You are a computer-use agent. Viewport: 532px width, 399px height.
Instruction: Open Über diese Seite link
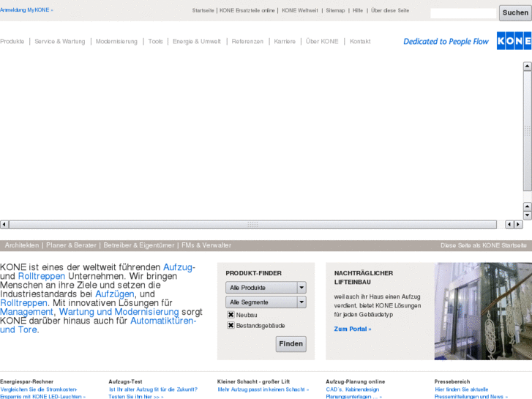coord(390,10)
